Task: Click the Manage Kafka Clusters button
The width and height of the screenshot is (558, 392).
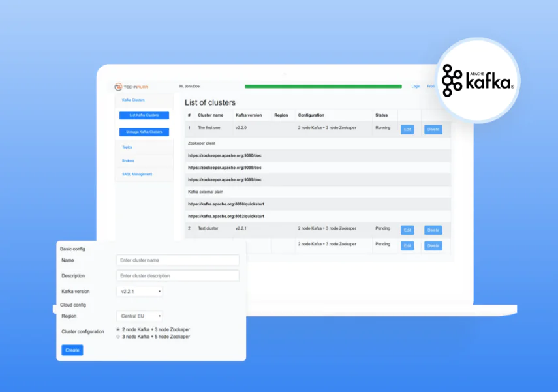Action: 144,132
